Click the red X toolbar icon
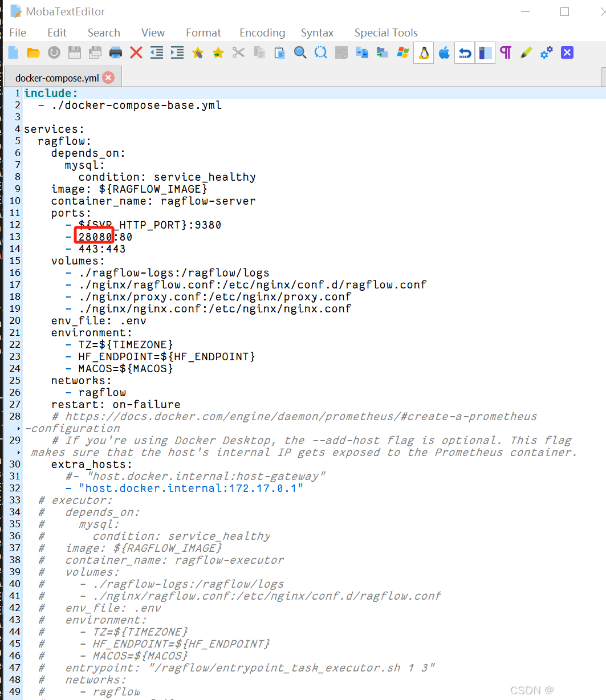606x700 pixels. (136, 53)
